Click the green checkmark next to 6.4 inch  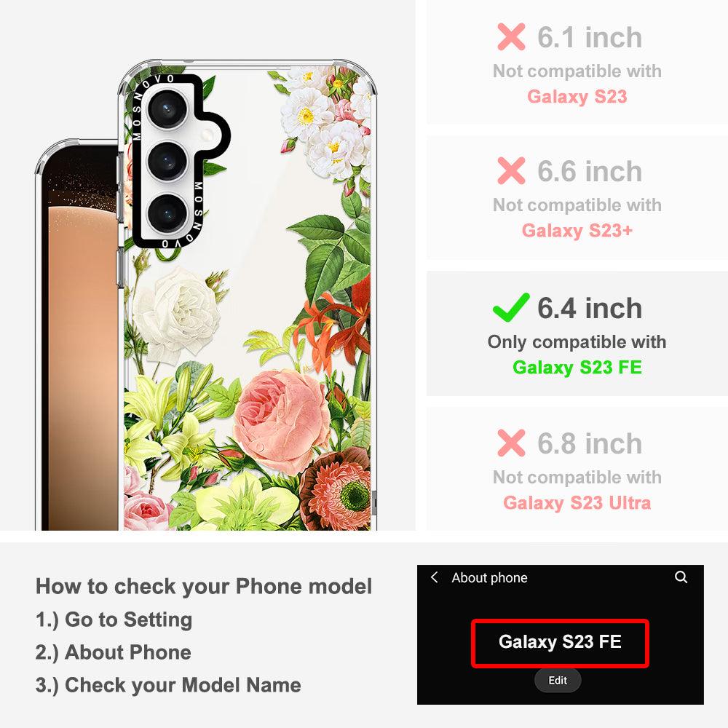(x=511, y=307)
